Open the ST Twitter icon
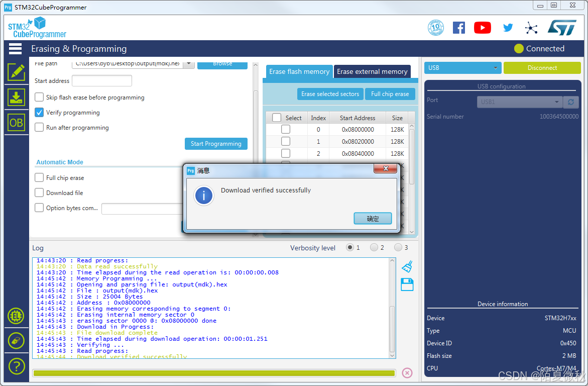The height and width of the screenshot is (386, 588). (508, 28)
